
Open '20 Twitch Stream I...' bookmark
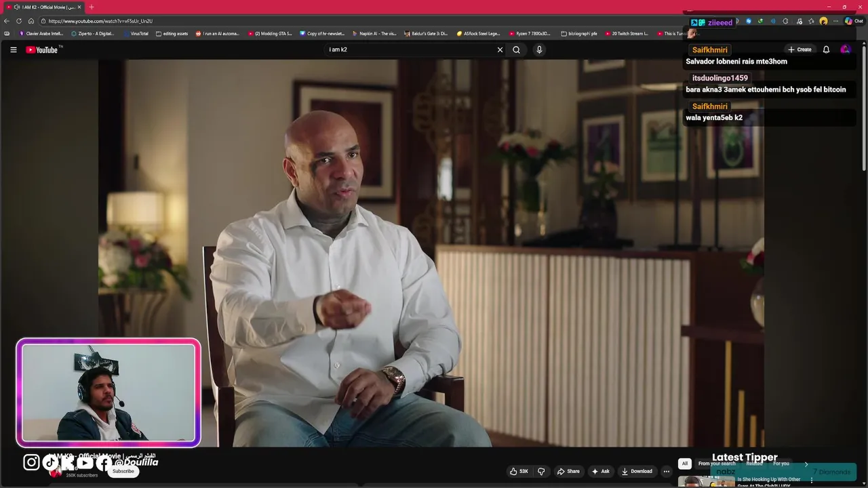coord(627,33)
